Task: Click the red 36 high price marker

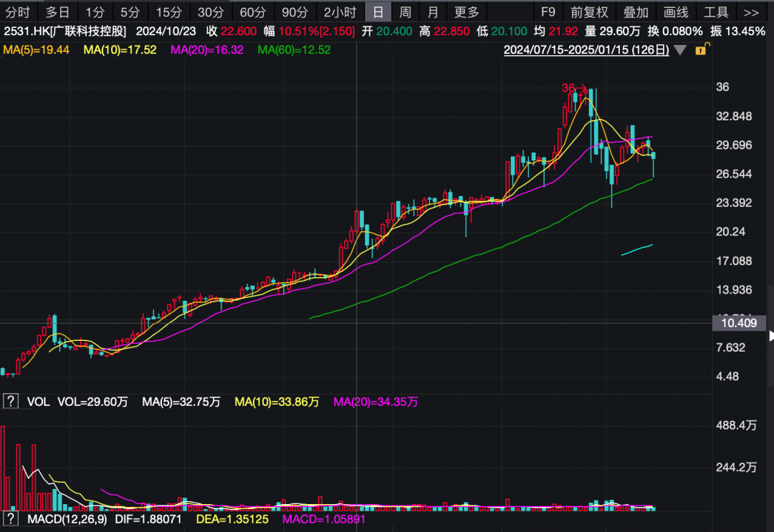Action: (x=568, y=87)
